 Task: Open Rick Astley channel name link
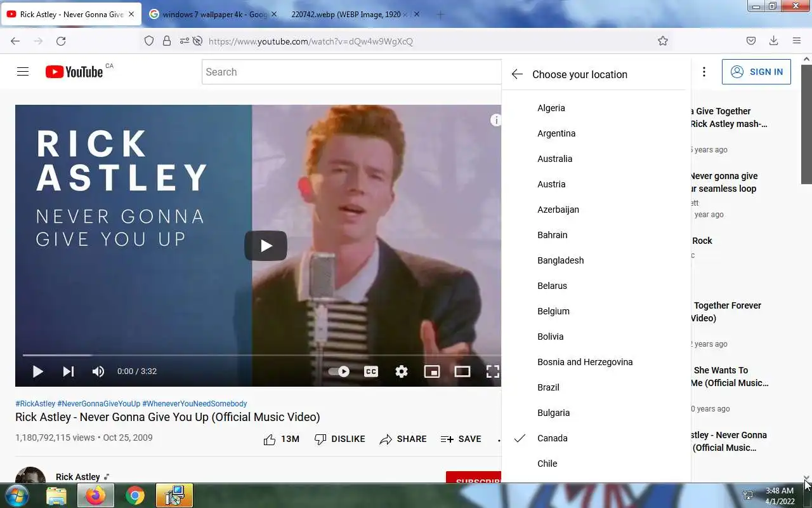[78, 477]
